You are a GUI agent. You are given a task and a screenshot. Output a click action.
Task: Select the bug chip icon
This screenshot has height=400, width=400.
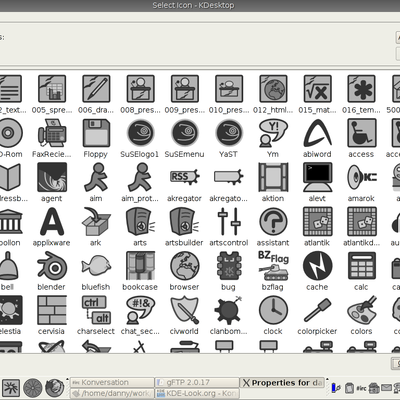[x=229, y=266]
